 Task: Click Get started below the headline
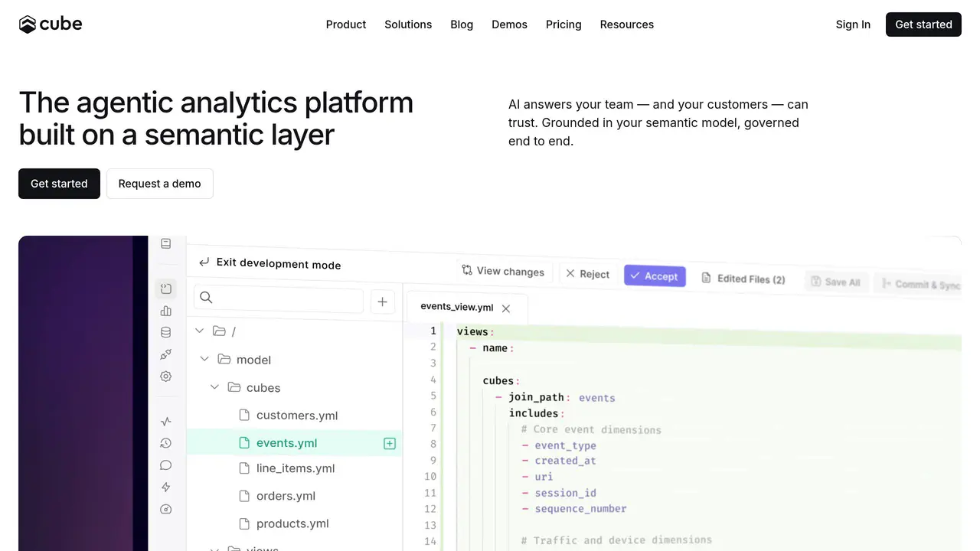[59, 184]
